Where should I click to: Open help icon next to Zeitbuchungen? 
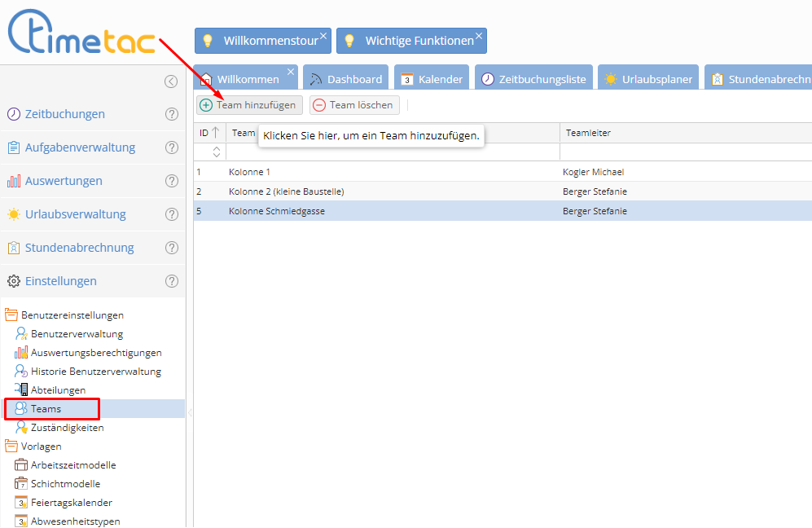point(172,114)
